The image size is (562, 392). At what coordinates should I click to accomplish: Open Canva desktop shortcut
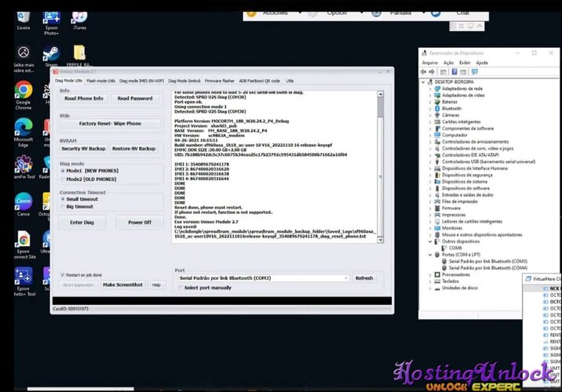[24, 205]
